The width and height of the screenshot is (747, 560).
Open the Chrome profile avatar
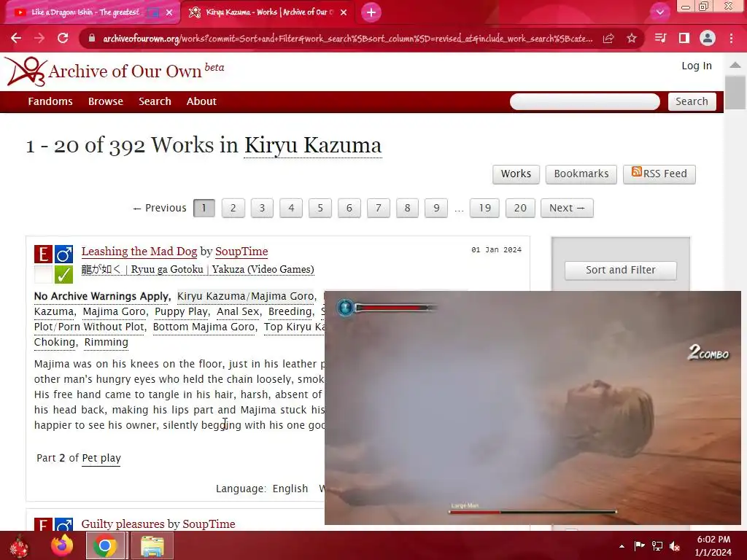(708, 38)
